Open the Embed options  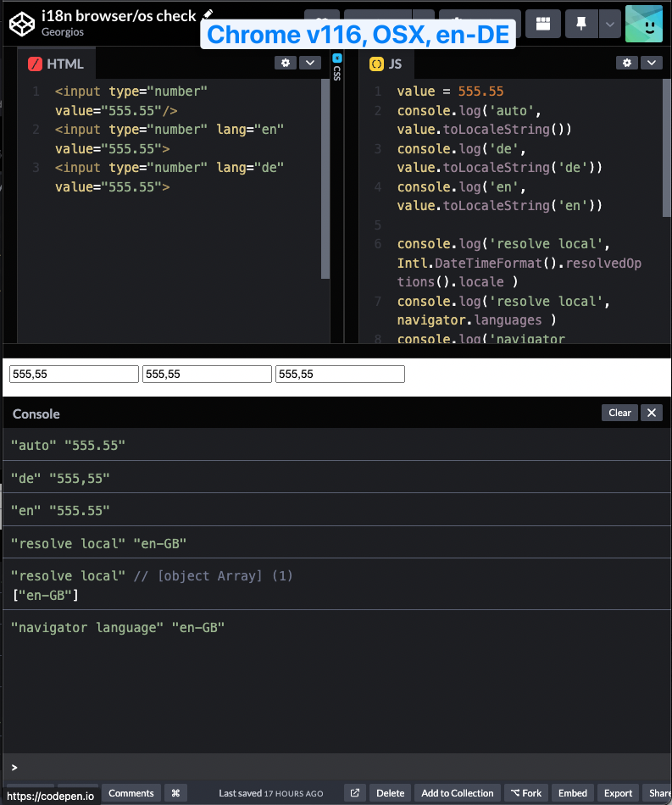572,793
